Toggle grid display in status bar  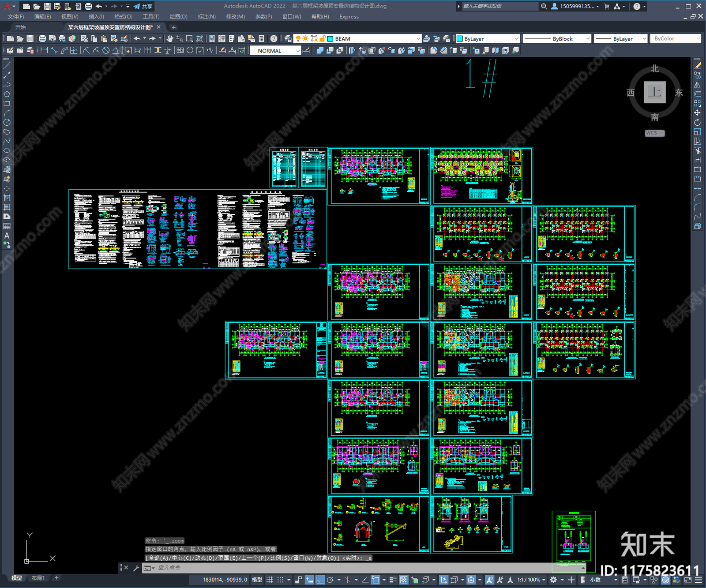pyautogui.click(x=270, y=580)
